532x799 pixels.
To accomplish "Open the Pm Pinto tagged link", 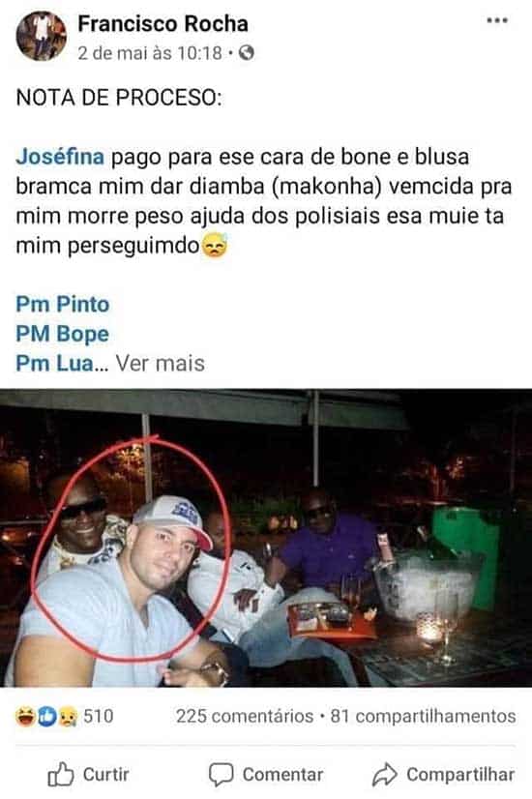I will (x=63, y=304).
